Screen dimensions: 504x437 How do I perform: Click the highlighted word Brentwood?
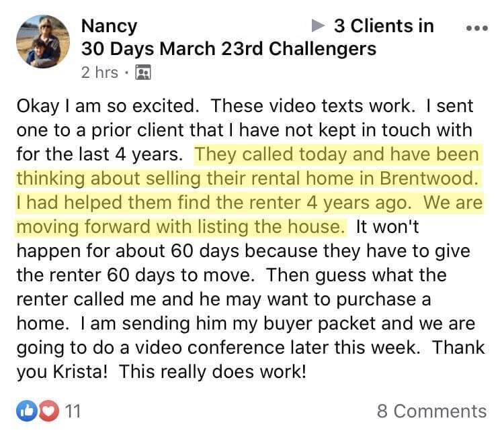pos(429,178)
